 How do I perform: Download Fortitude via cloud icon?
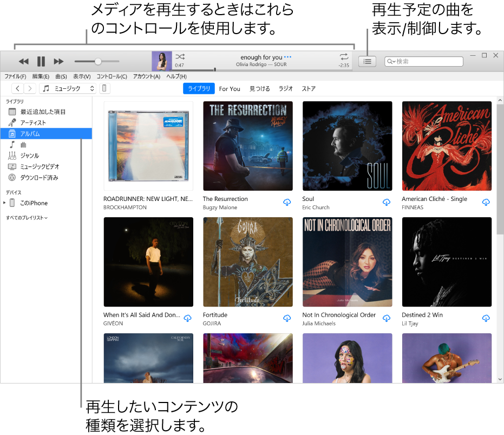(x=287, y=318)
